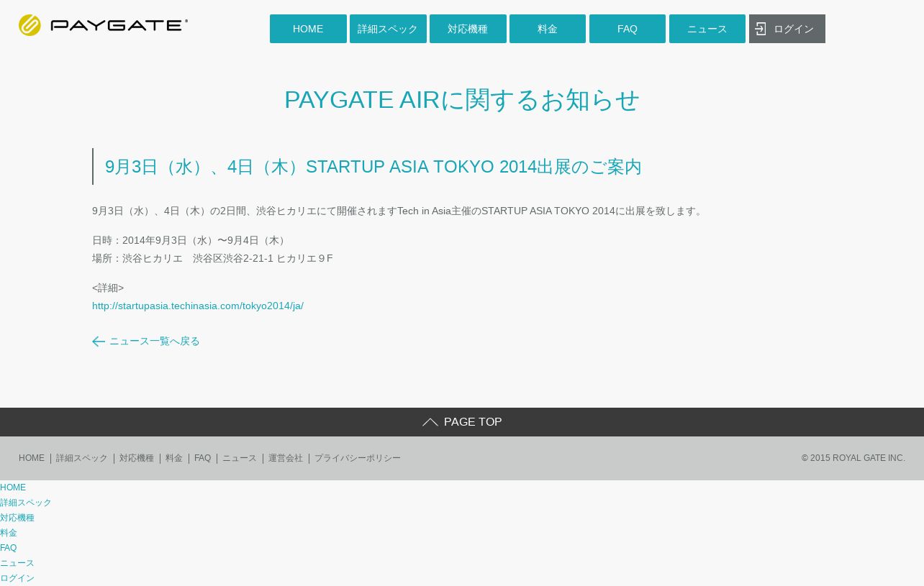Screen dimensions: 924x586
Task: Click the STARTUP ASIA TOKYO 2014出展のご案内 title
Action: click(373, 167)
